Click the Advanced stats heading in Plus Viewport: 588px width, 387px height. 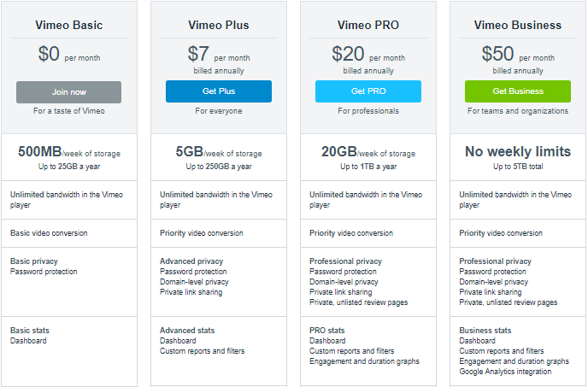click(x=187, y=331)
